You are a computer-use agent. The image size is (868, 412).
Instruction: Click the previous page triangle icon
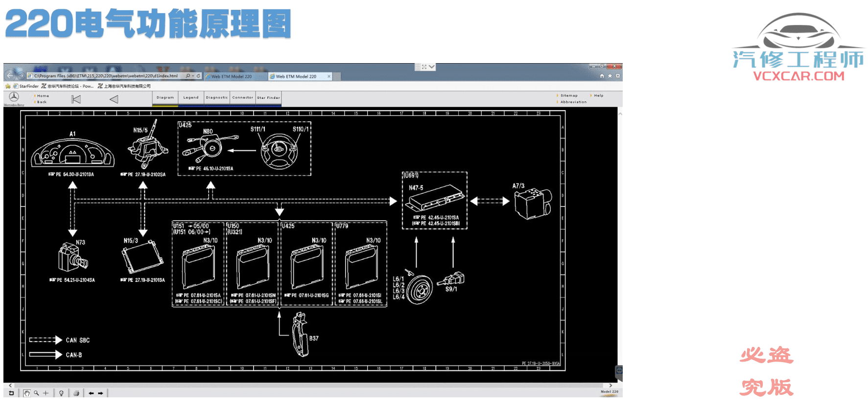[114, 99]
